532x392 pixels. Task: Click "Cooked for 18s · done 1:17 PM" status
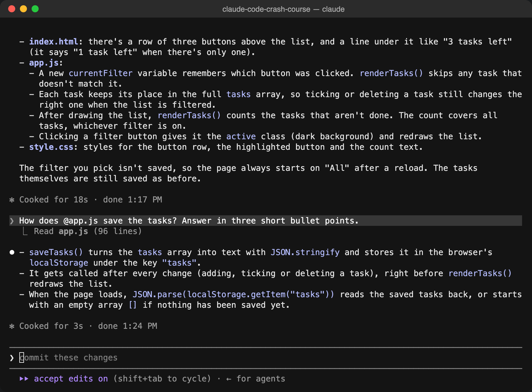coord(90,200)
